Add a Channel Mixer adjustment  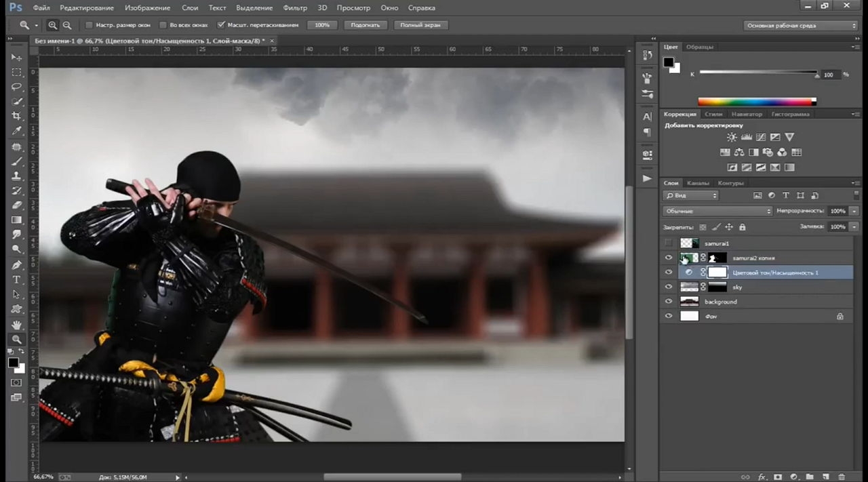point(782,153)
